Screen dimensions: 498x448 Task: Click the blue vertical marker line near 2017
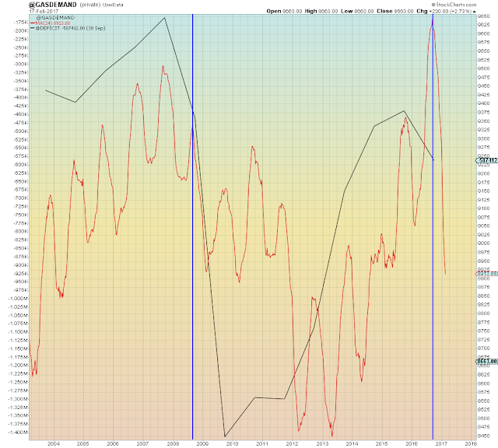tap(433, 226)
